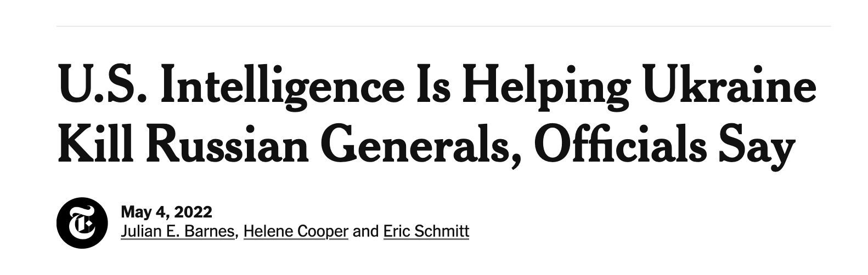Click the 'and' between author names
Screen dimensions: 868x275
point(365,232)
